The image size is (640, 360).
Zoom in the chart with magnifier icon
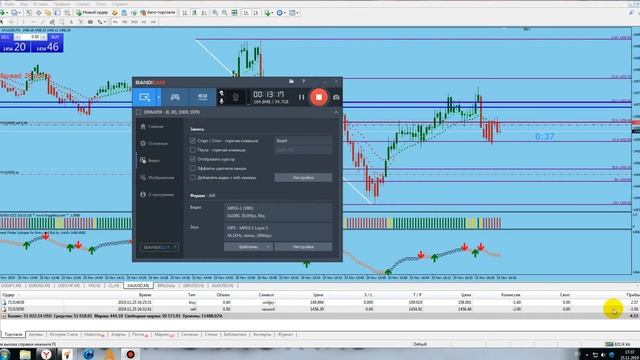215,13
